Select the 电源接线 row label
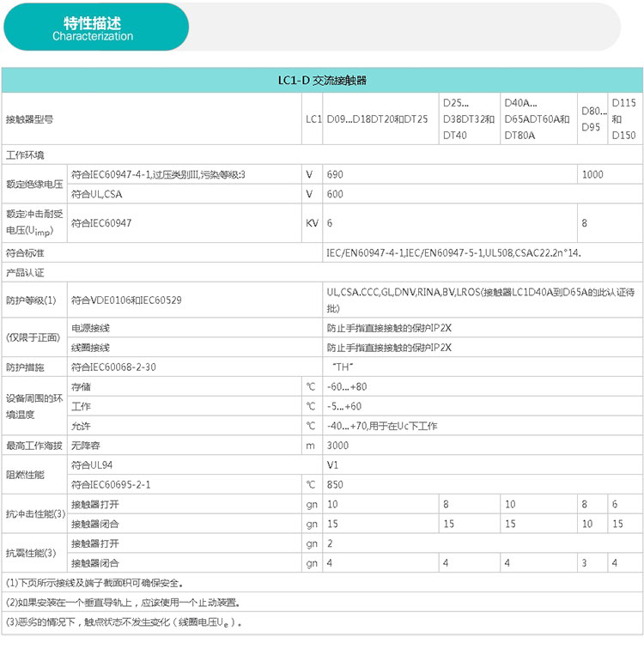 pos(90,328)
